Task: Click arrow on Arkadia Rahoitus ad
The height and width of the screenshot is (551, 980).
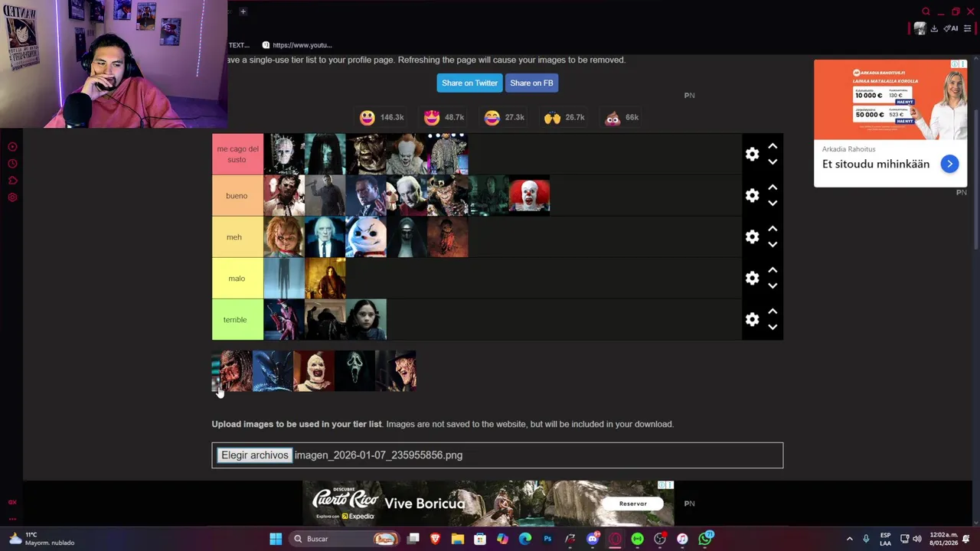Action: point(949,164)
